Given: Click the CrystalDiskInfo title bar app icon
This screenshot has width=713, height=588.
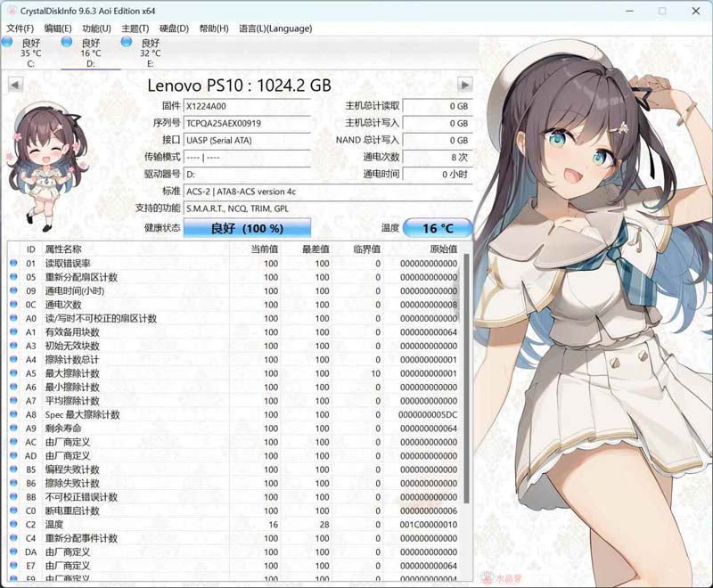Looking at the screenshot, I should coord(12,11).
